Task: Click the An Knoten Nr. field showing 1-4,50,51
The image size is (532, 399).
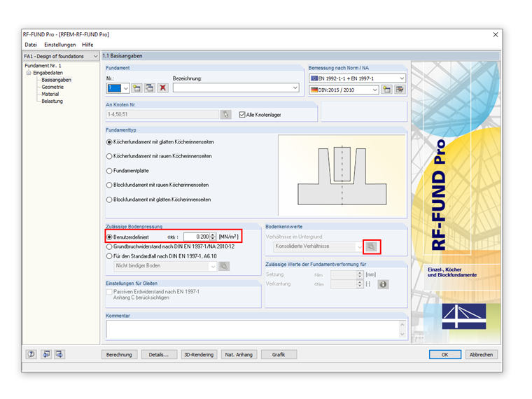Action: [x=163, y=115]
